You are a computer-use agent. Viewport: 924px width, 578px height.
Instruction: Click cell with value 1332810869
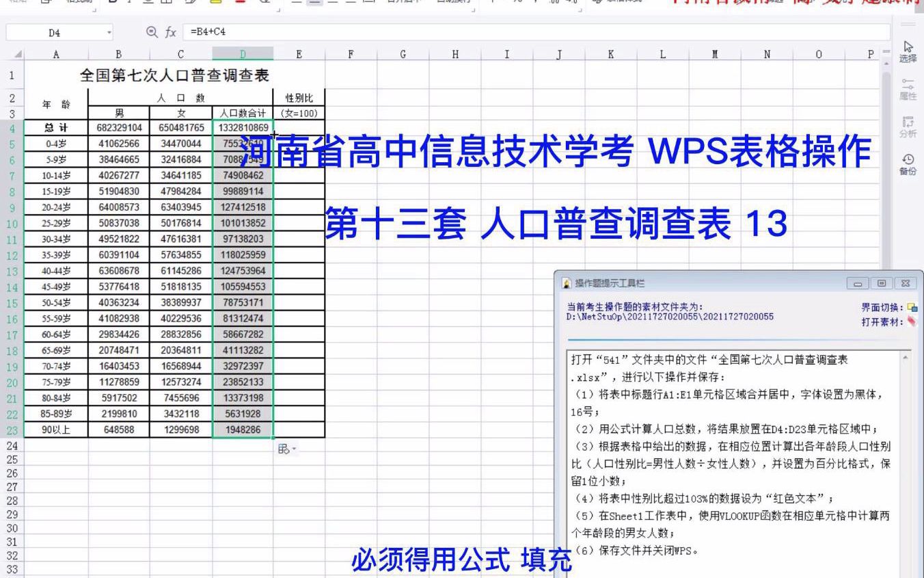tap(243, 128)
